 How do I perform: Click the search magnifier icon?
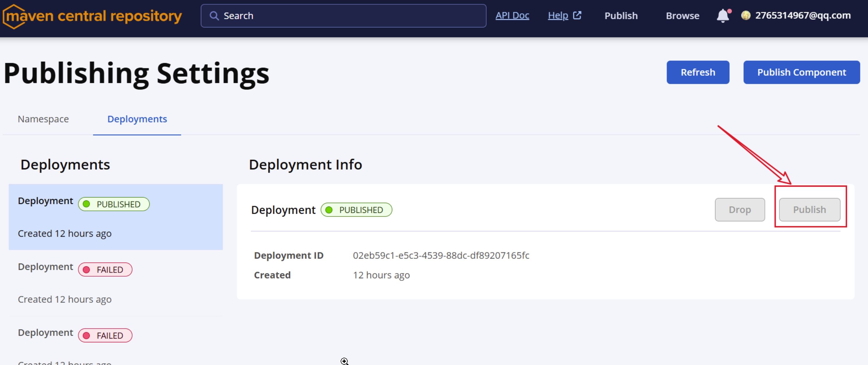pyautogui.click(x=214, y=16)
